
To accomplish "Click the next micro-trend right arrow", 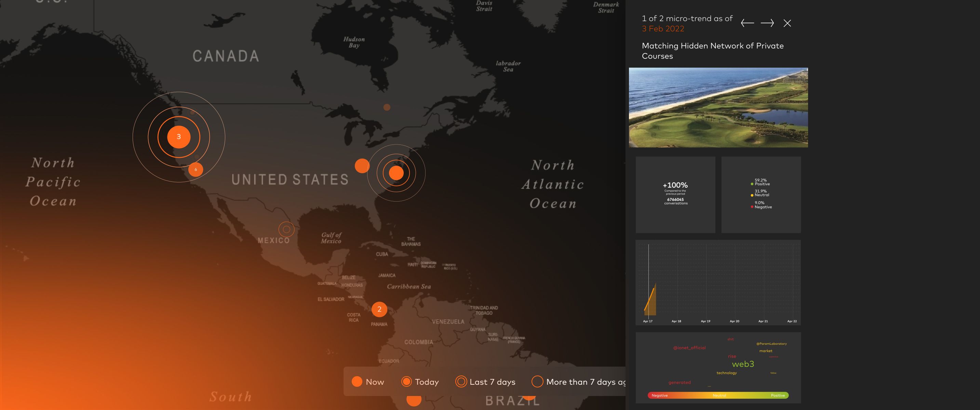I will tap(767, 23).
